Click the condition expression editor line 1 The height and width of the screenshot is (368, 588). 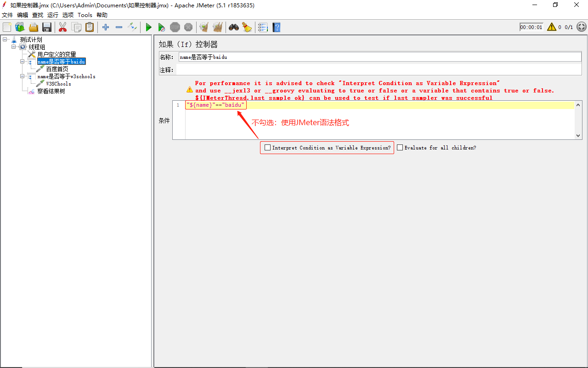pos(379,105)
